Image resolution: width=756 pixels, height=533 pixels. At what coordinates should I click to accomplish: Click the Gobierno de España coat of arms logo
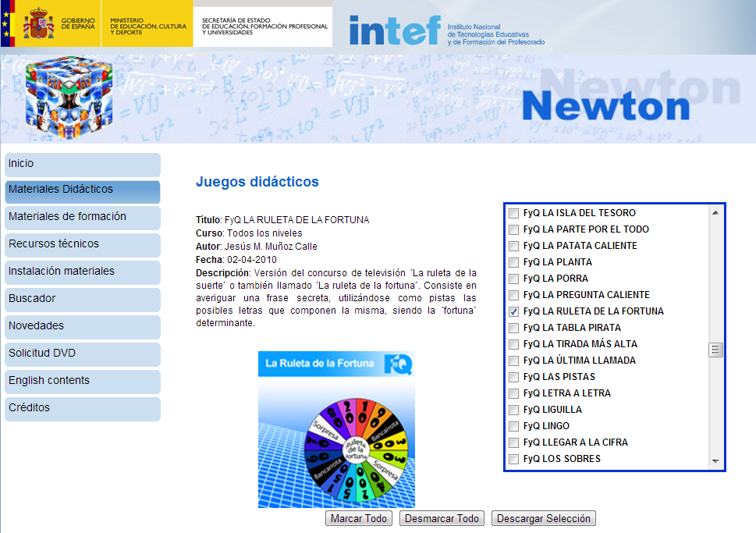(x=38, y=23)
